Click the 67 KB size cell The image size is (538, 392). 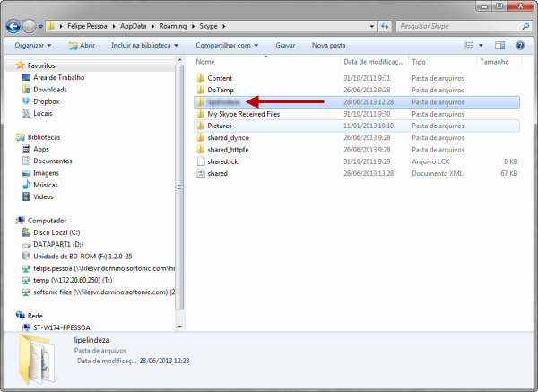tap(508, 173)
